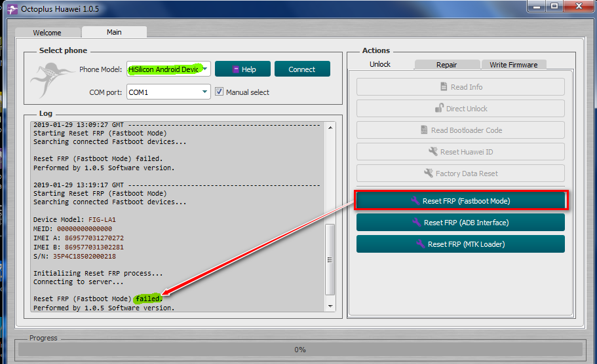The width and height of the screenshot is (597, 364).
Task: Click log line 'Device Model: FIG-LA1'
Action: 75,219
